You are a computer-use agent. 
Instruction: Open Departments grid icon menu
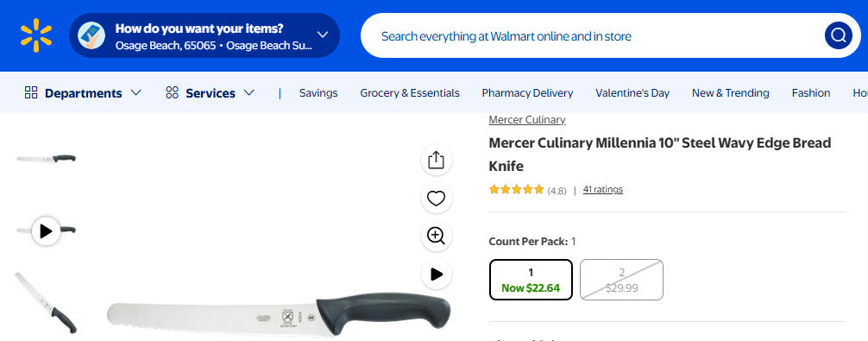pos(31,92)
